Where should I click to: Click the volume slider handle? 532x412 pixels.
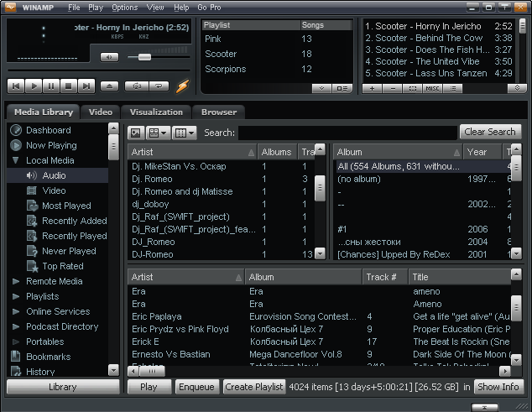(144, 57)
